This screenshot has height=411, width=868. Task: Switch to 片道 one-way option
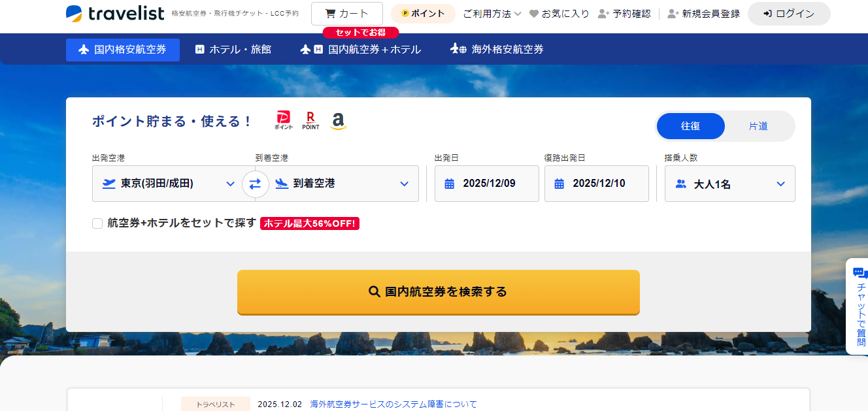(758, 126)
